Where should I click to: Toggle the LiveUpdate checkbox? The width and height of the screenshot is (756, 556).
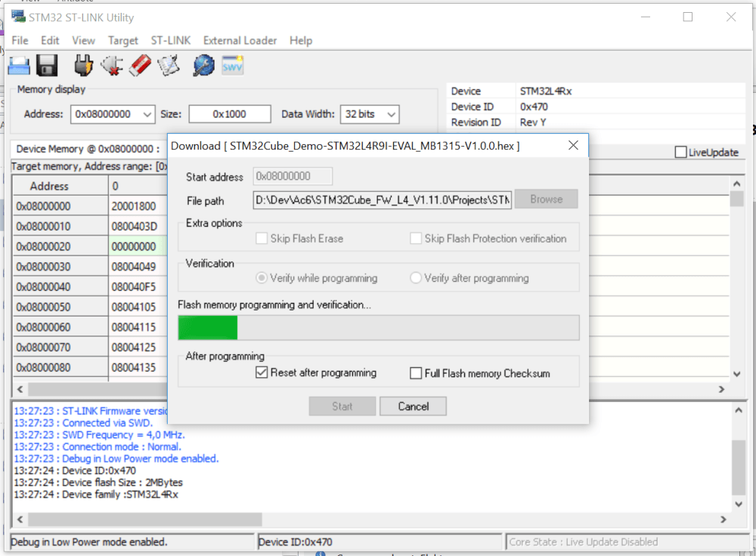coord(680,153)
